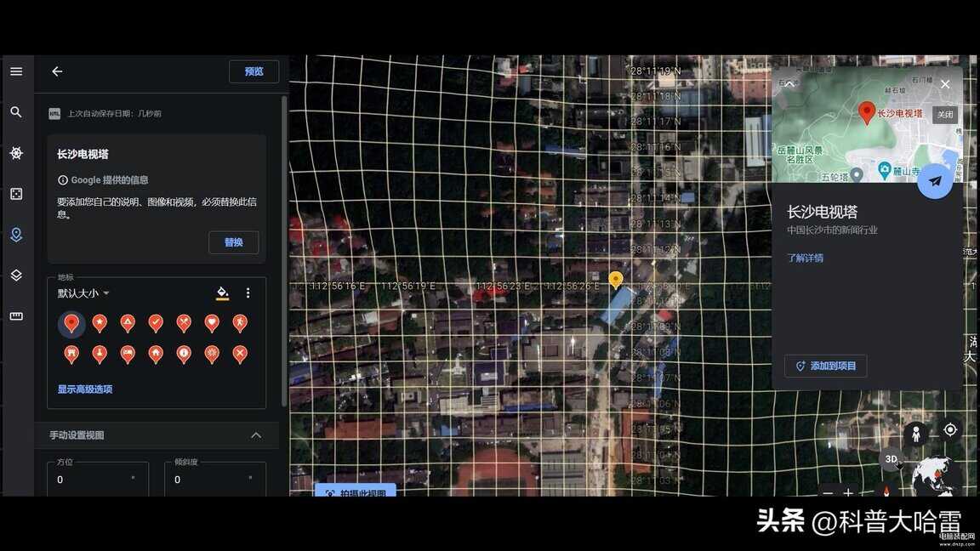Enter Street View with pegman icon
Screen dimensions: 980x551
pyautogui.click(x=915, y=434)
